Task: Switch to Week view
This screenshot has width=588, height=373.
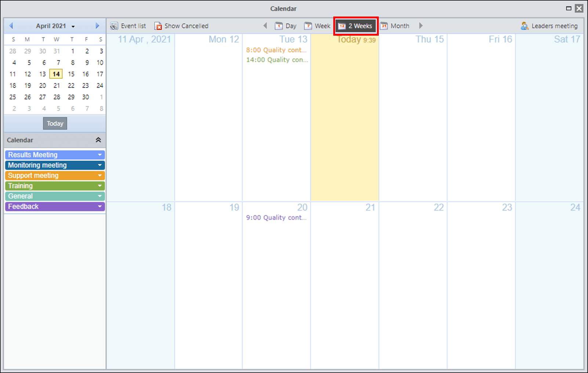Action: click(317, 26)
